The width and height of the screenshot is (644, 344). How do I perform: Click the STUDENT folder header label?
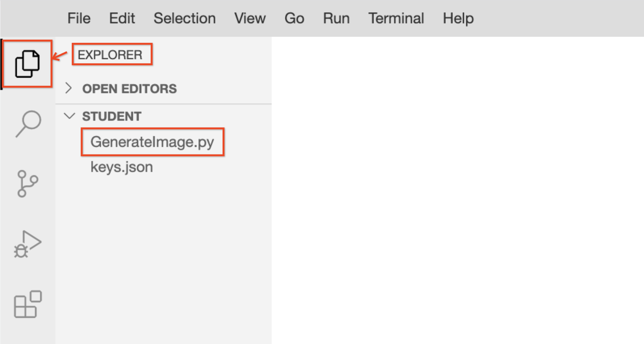[111, 116]
